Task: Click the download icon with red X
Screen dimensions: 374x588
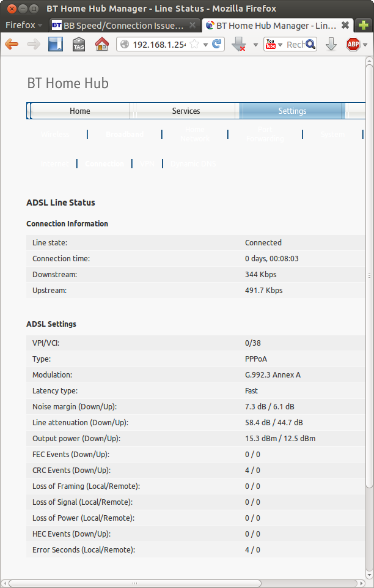Action: 238,44
